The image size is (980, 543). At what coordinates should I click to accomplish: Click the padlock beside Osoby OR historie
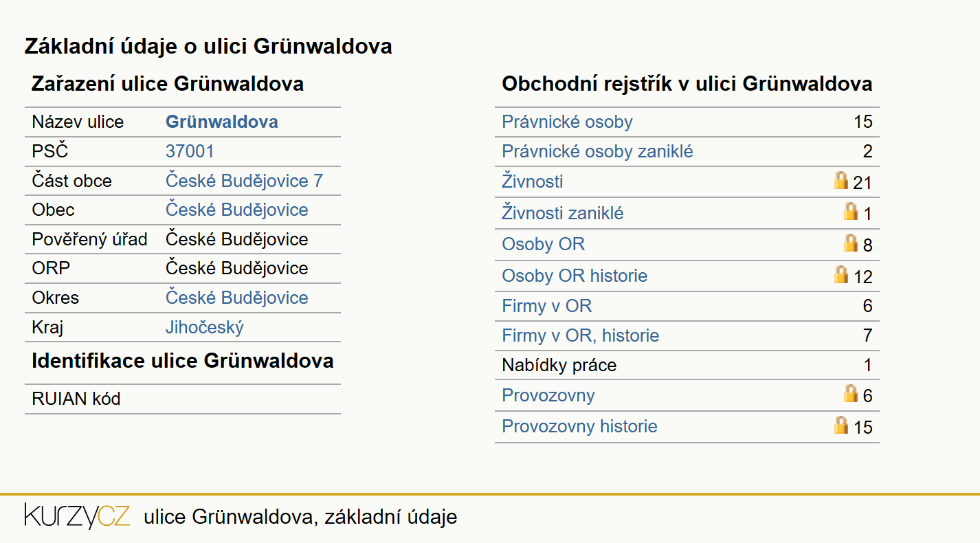(x=841, y=274)
